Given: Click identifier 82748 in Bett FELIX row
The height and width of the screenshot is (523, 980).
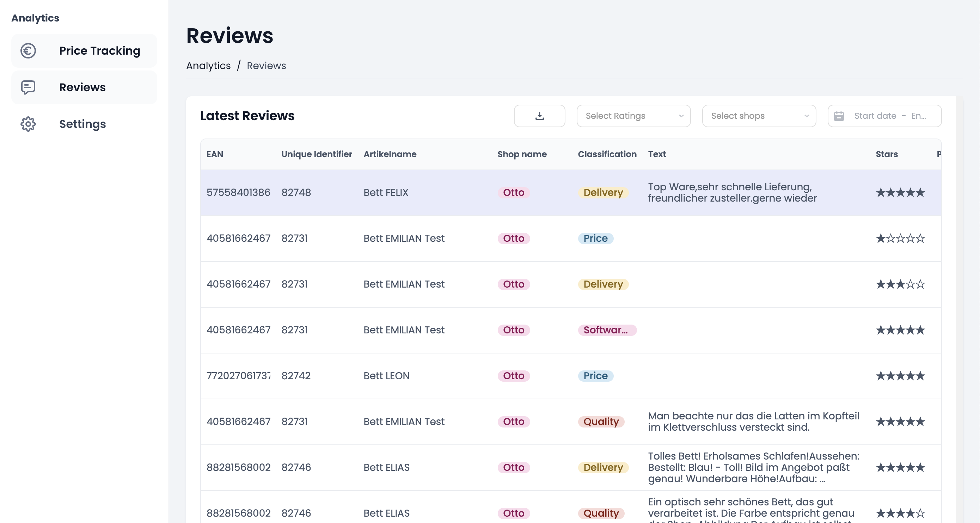Looking at the screenshot, I should click(296, 192).
